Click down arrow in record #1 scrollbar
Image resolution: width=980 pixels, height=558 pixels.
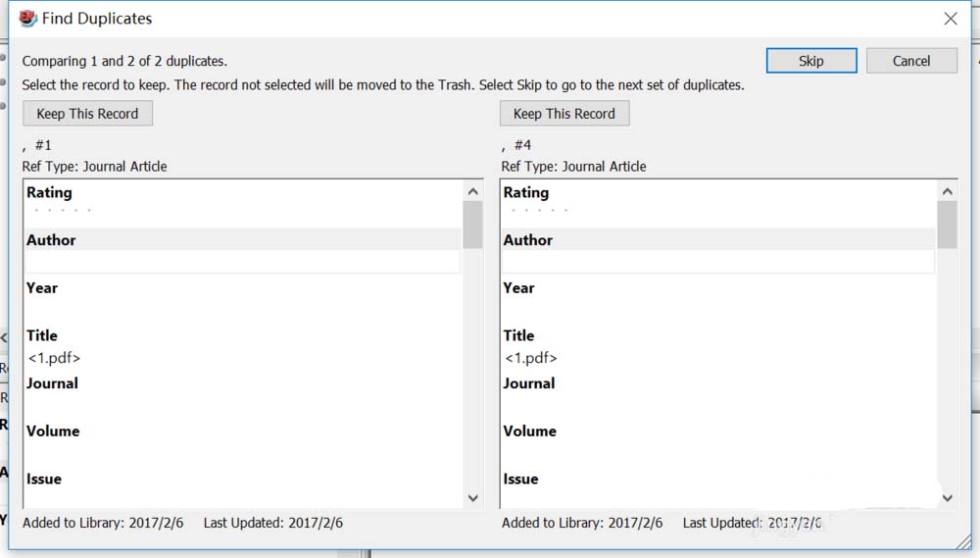tap(473, 498)
